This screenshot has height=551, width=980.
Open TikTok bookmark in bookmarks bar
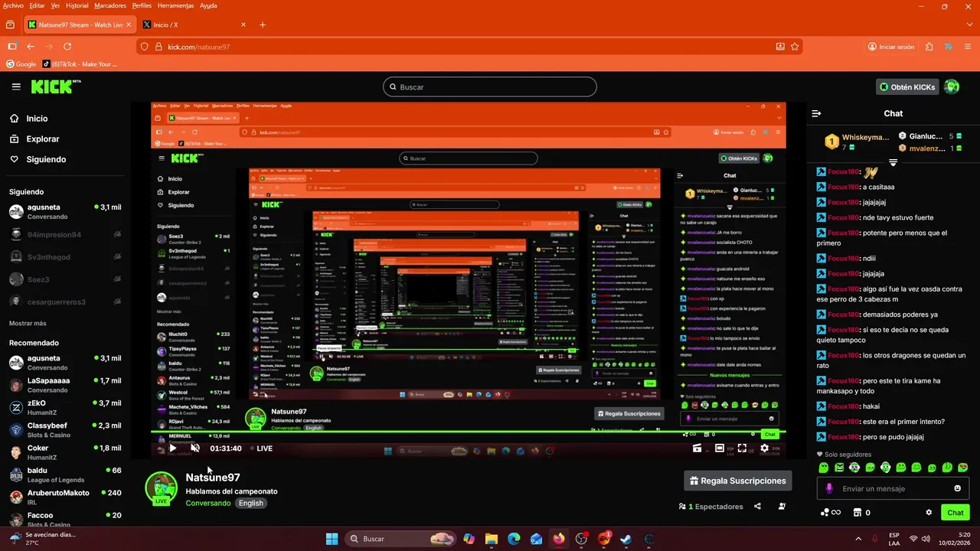(80, 64)
